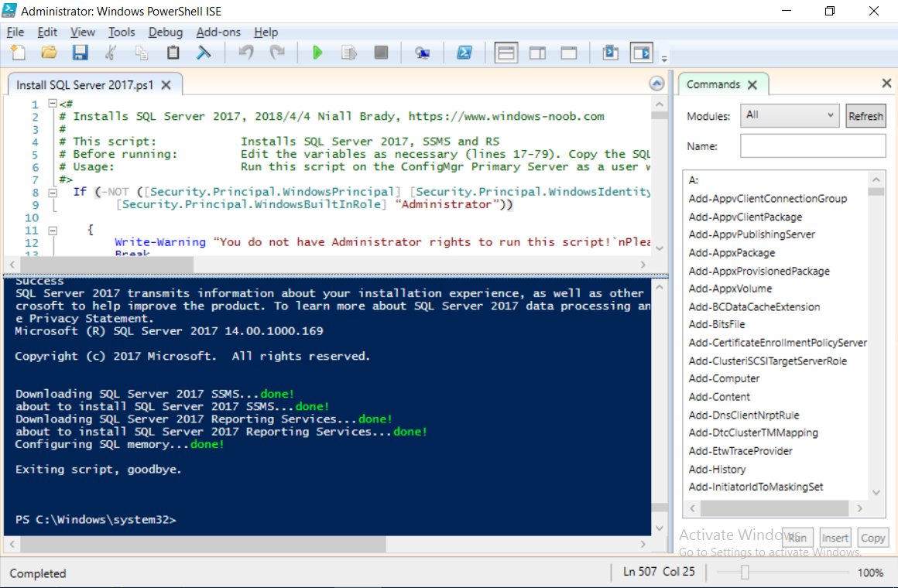The height and width of the screenshot is (588, 898).
Task: Open the Modules dropdown showing All
Action: click(790, 115)
